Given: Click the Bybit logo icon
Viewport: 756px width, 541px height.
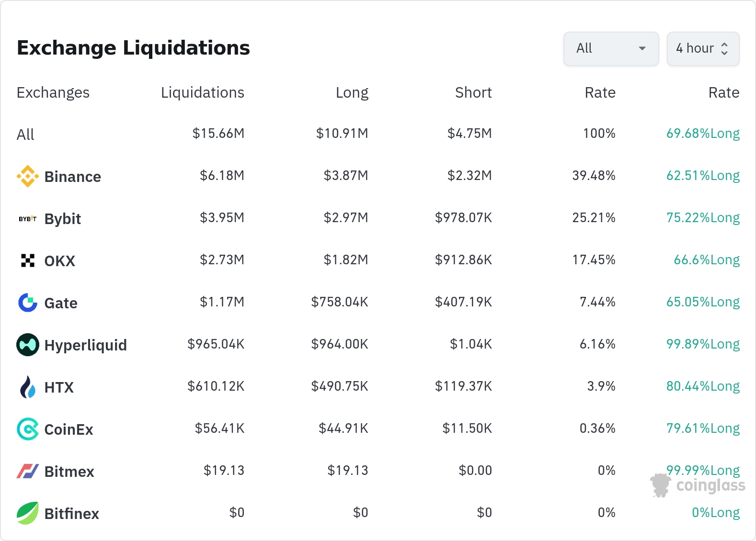Looking at the screenshot, I should pyautogui.click(x=28, y=219).
